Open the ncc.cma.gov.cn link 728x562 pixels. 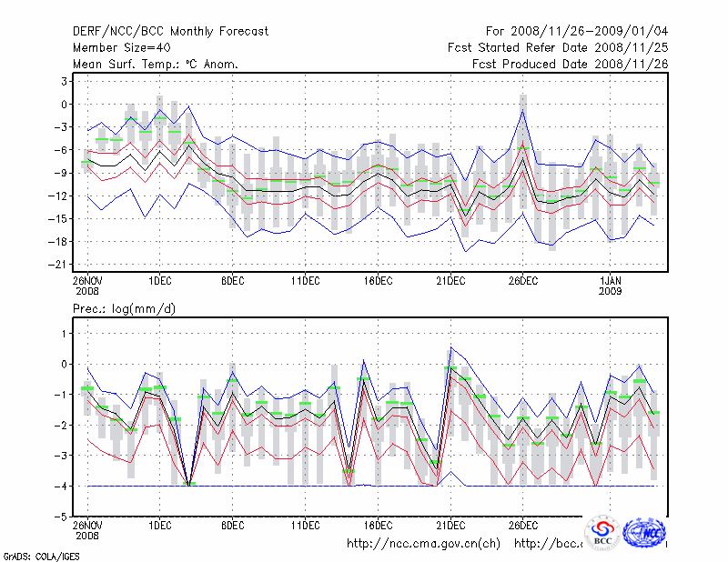[x=424, y=544]
